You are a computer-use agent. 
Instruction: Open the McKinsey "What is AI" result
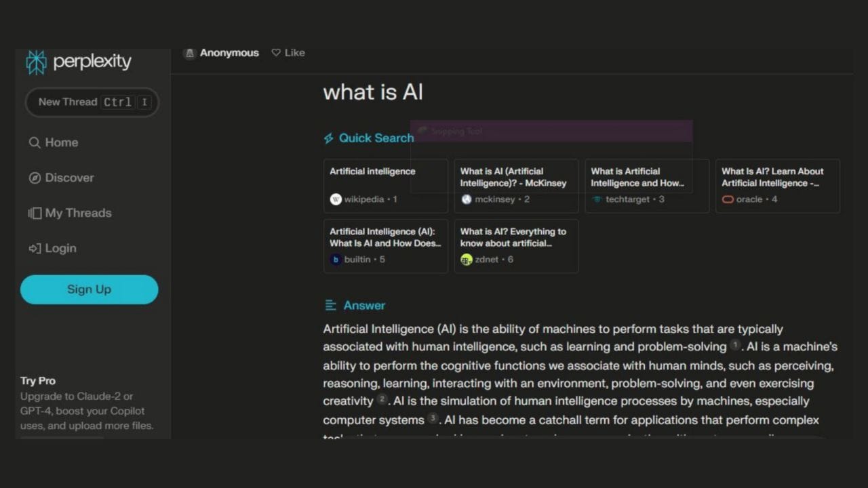[x=515, y=178]
